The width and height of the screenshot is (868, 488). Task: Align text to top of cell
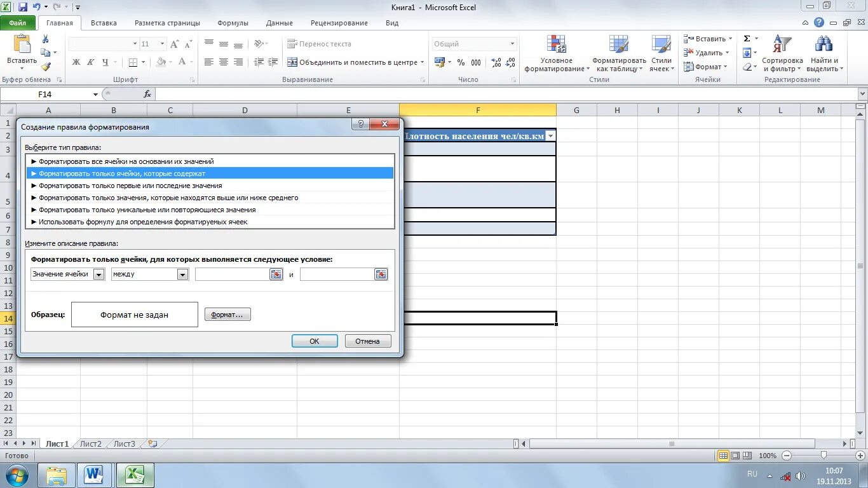pyautogui.click(x=208, y=44)
